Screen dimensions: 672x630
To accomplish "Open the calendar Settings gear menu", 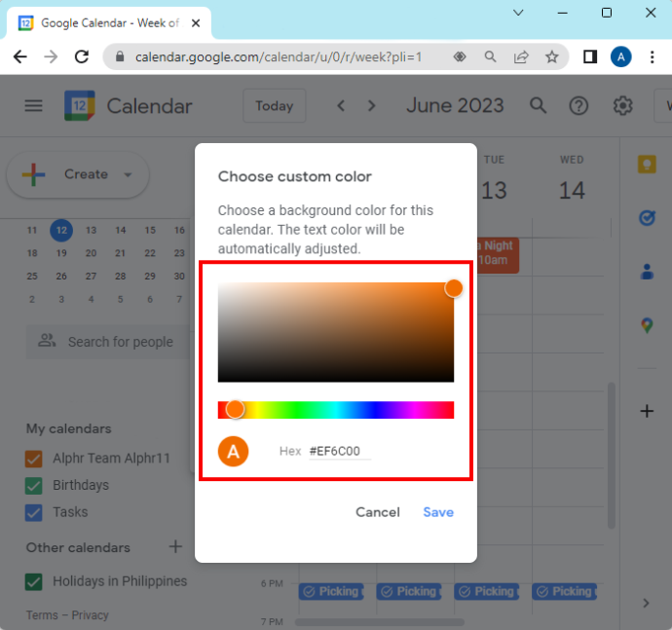I will (622, 105).
